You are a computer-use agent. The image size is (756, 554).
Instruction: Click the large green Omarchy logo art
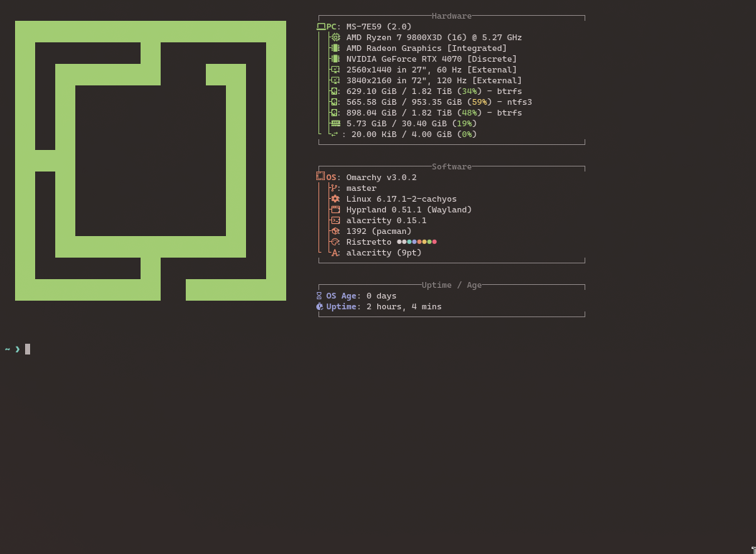pos(151,161)
